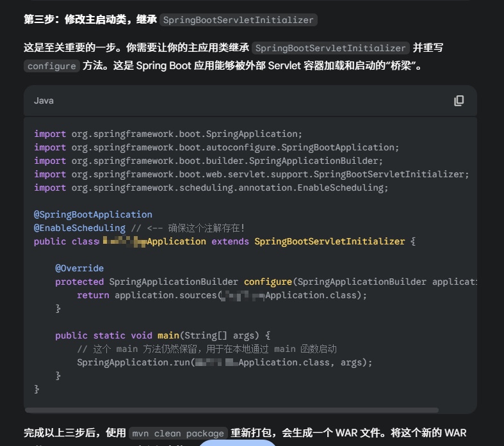
Task: Click the import web.servlet.support line
Action: coord(251,174)
